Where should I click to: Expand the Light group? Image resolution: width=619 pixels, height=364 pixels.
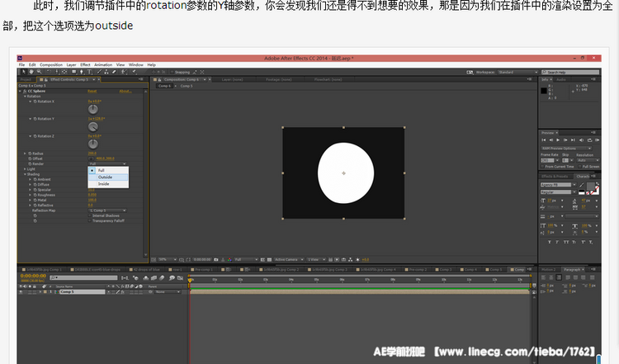(x=25, y=169)
